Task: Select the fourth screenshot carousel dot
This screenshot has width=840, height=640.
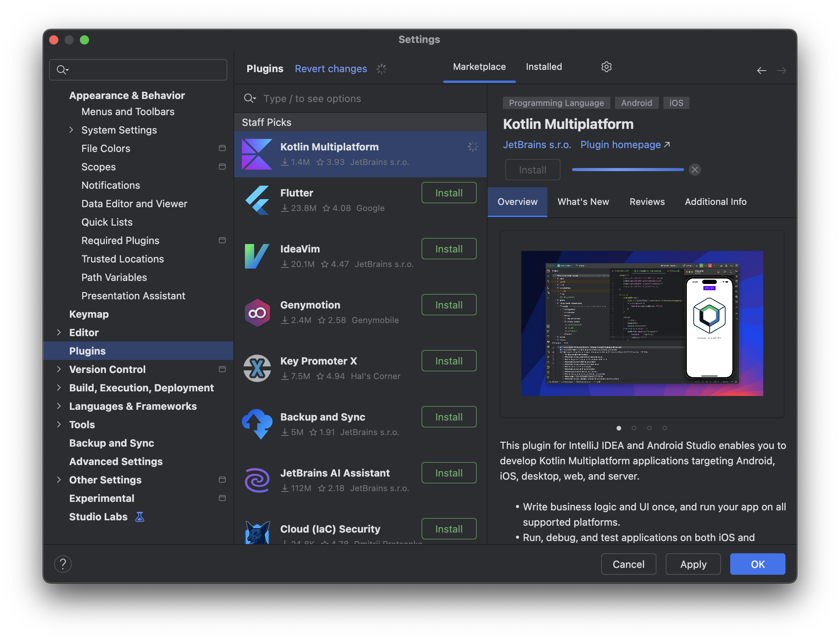Action: (665, 428)
